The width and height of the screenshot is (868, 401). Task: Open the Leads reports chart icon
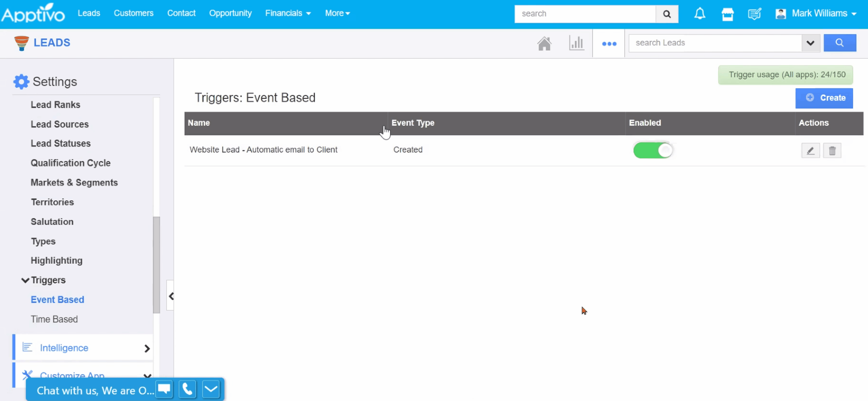pos(576,43)
